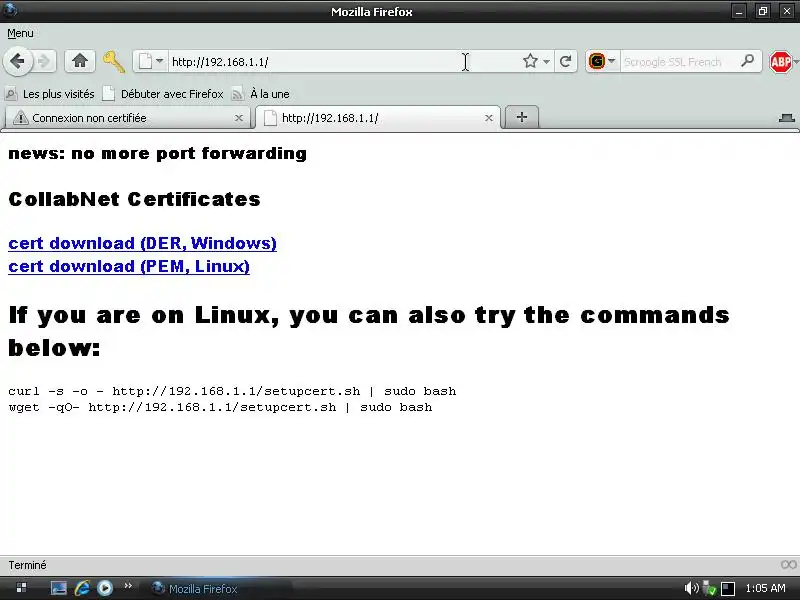Open the Débuter avec Firefox bookmark
800x600 pixels.
click(x=163, y=94)
